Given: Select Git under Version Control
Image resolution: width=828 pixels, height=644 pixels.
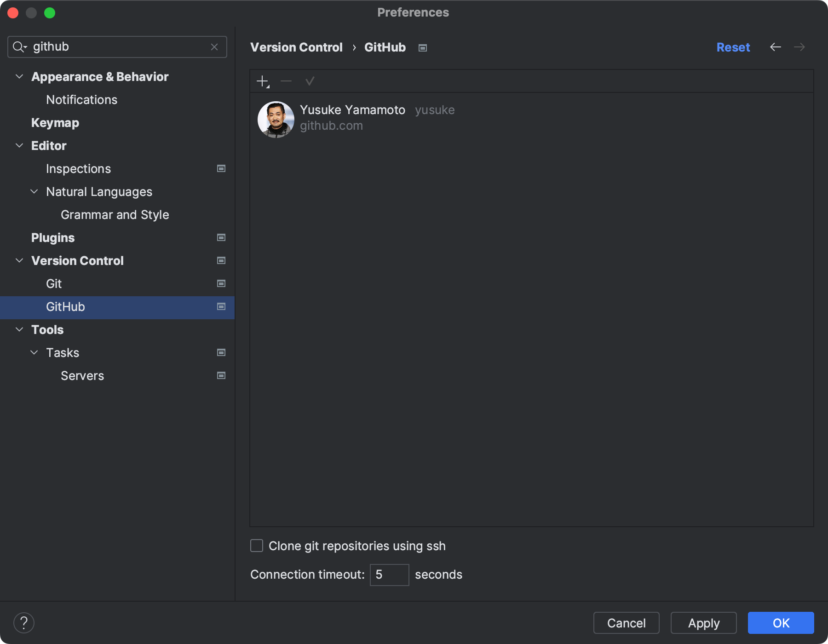Looking at the screenshot, I should [x=54, y=284].
